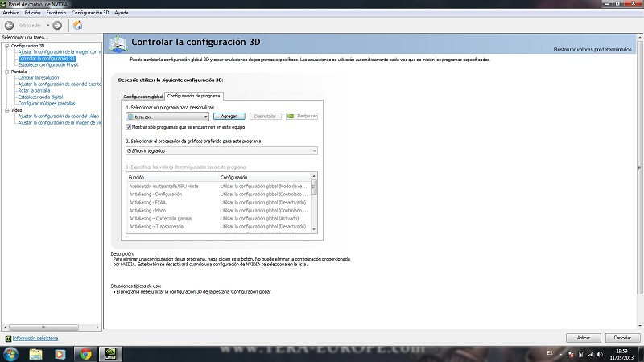This screenshot has width=644, height=362.
Task: Switch to the Configuración global tab
Action: coord(143,97)
